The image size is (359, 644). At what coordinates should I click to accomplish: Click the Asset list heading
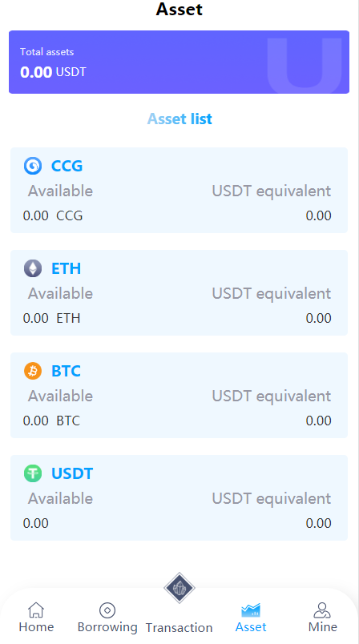(x=180, y=119)
